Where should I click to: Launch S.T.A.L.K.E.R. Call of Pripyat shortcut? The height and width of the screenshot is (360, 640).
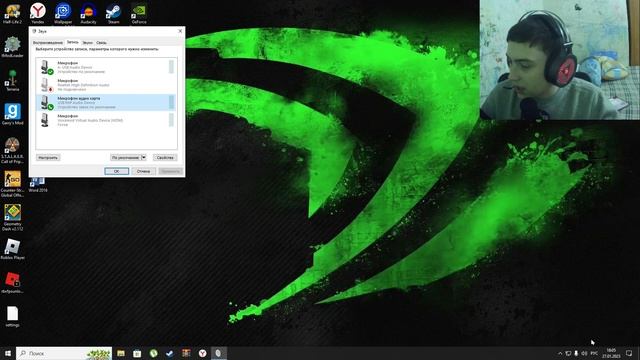pyautogui.click(x=12, y=150)
